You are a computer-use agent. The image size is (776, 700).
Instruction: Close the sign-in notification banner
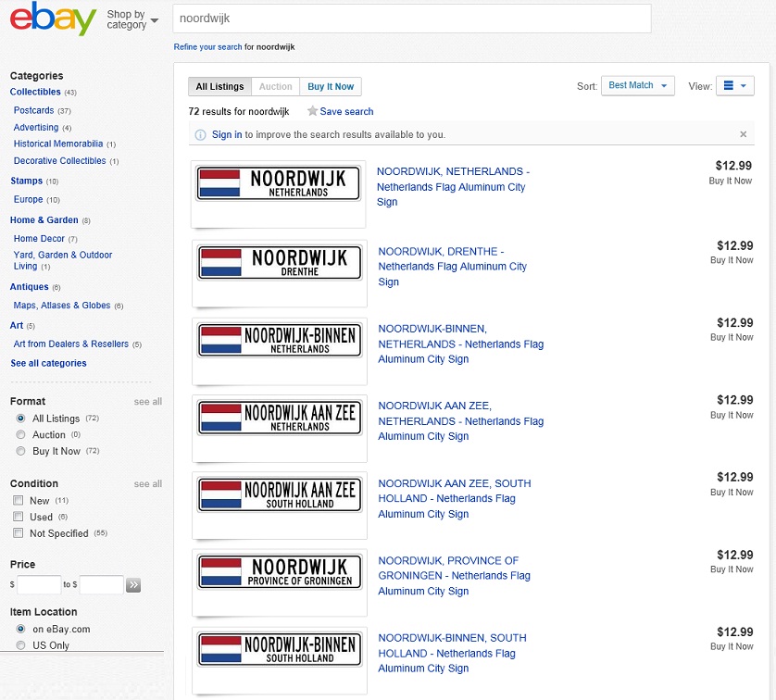tap(743, 134)
